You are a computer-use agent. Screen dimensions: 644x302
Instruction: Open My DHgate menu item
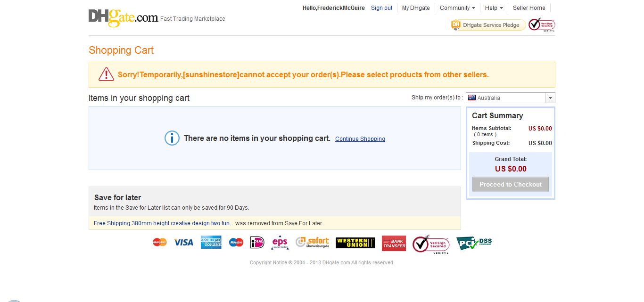tap(416, 8)
